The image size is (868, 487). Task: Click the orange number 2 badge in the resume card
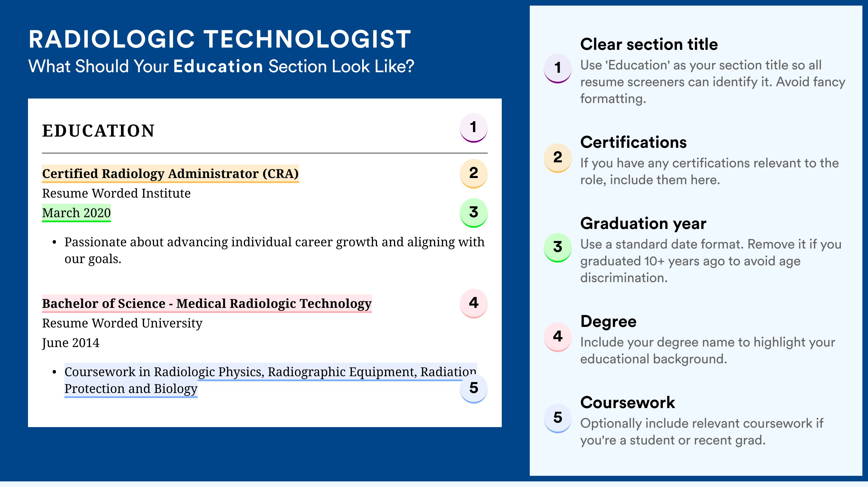[473, 173]
